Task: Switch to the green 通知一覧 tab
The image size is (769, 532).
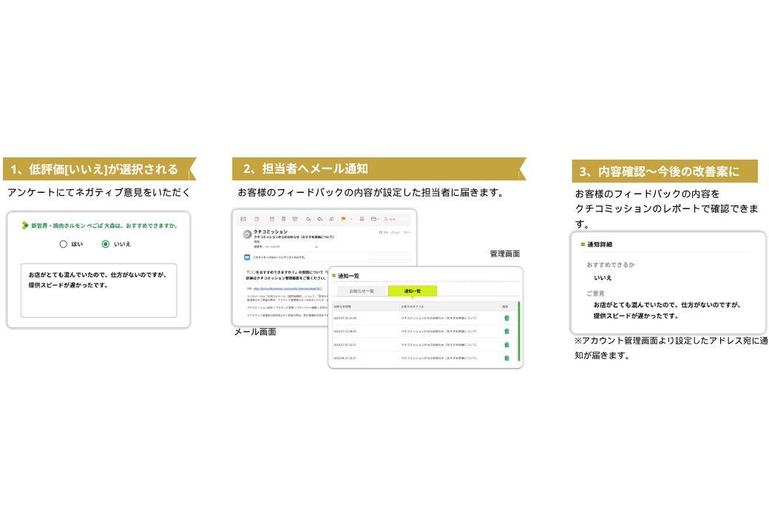Action: (412, 291)
